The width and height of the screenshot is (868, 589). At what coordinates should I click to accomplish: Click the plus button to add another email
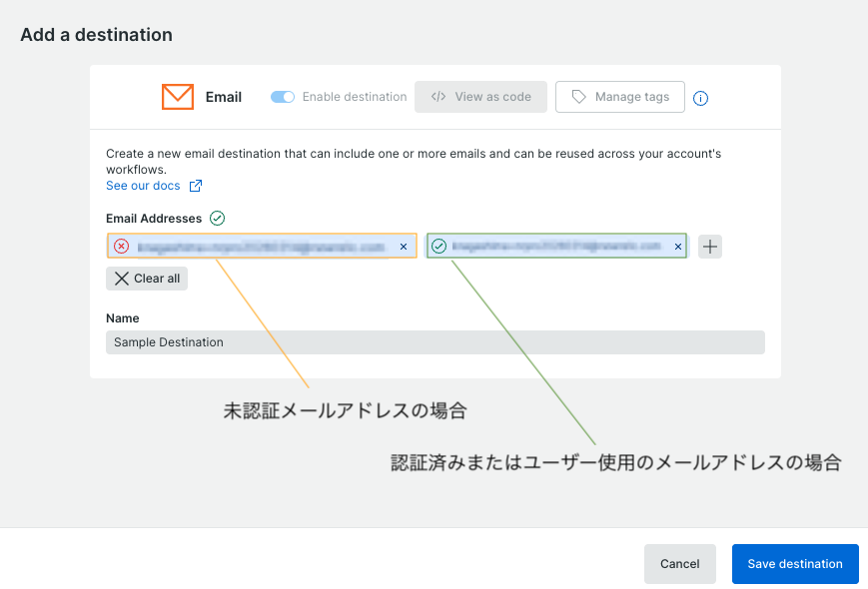[x=709, y=246]
